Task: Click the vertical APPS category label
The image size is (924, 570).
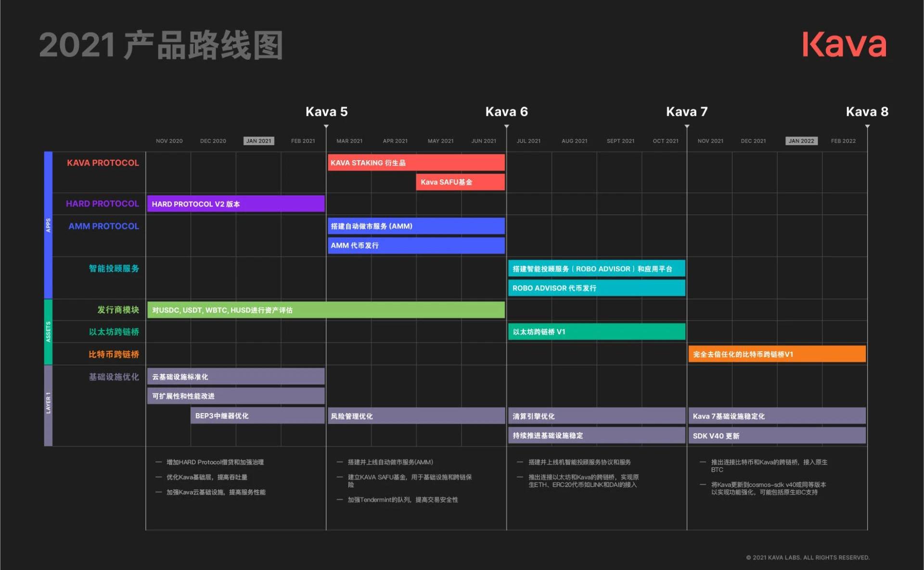Action: (x=48, y=225)
